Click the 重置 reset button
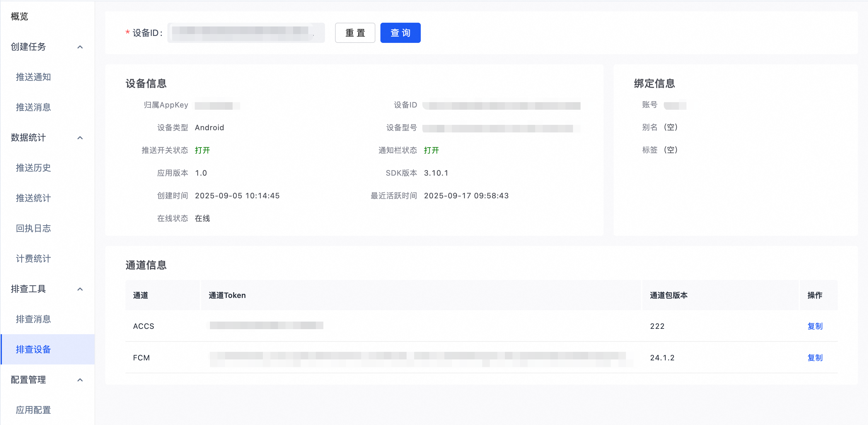This screenshot has width=868, height=425. click(x=355, y=33)
